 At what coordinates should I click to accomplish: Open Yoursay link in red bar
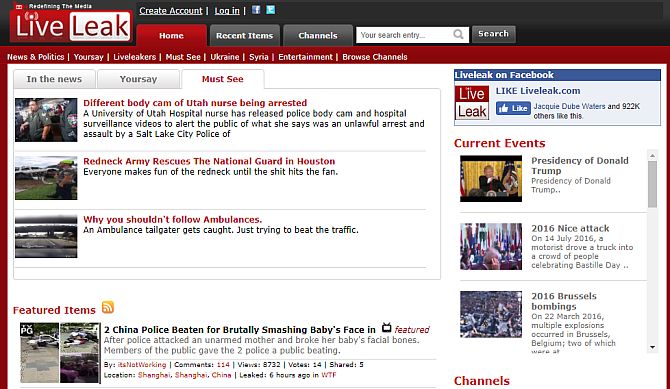[x=88, y=57]
